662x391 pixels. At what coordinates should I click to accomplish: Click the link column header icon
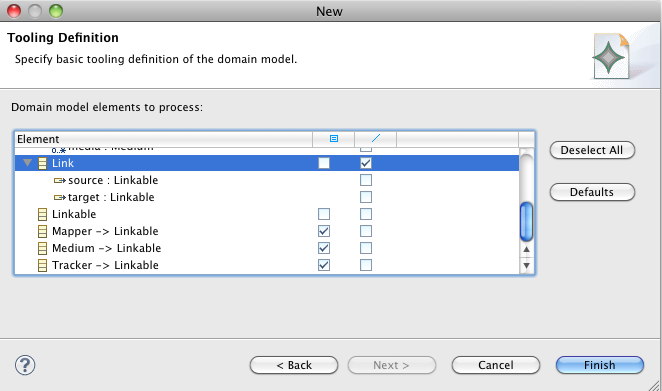coord(375,138)
